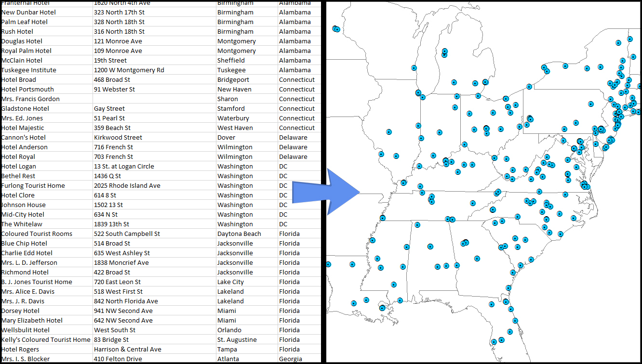
Task: Click the westernmost map marker in Louisiana
Action: pyautogui.click(x=328, y=264)
